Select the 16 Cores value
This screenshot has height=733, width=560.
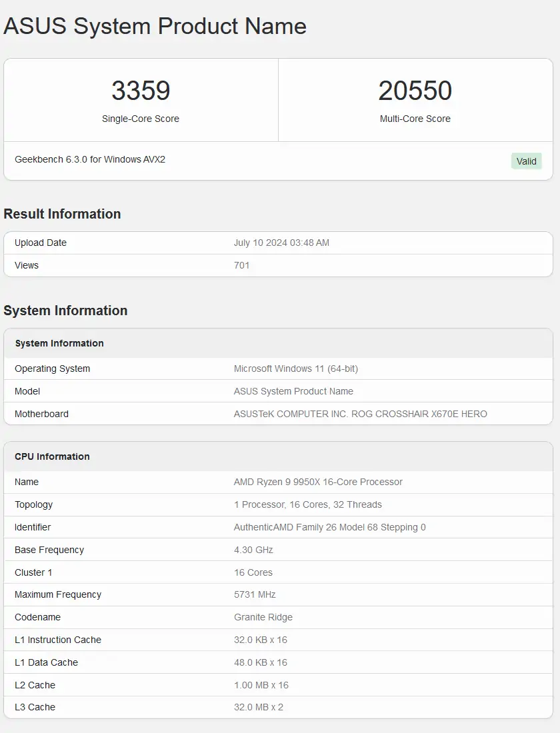coord(253,572)
